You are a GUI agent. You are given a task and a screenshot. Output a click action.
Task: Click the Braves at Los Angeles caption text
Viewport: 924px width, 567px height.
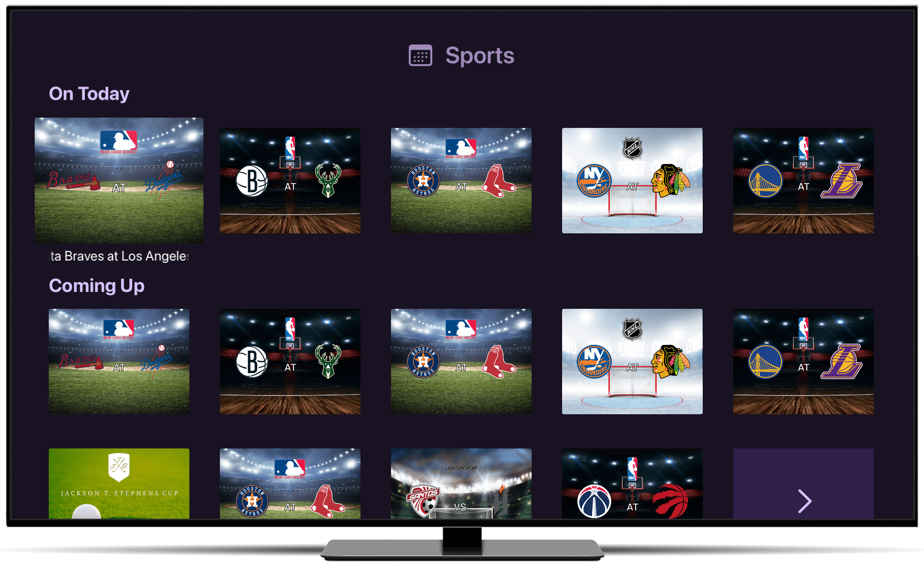pyautogui.click(x=120, y=256)
